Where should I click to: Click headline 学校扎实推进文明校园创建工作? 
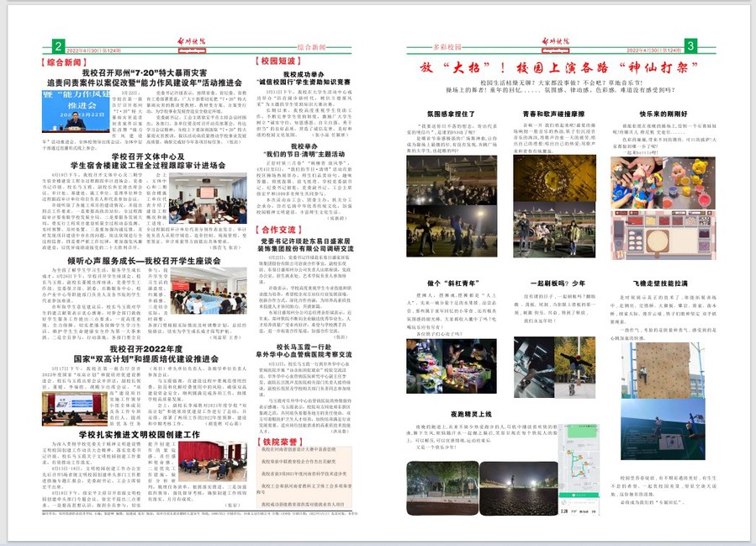(139, 434)
